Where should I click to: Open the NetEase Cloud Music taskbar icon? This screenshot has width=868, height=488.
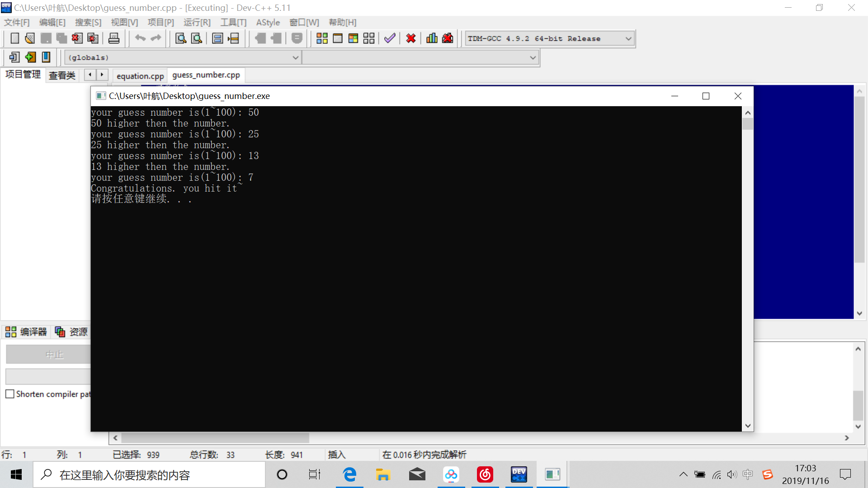click(485, 474)
